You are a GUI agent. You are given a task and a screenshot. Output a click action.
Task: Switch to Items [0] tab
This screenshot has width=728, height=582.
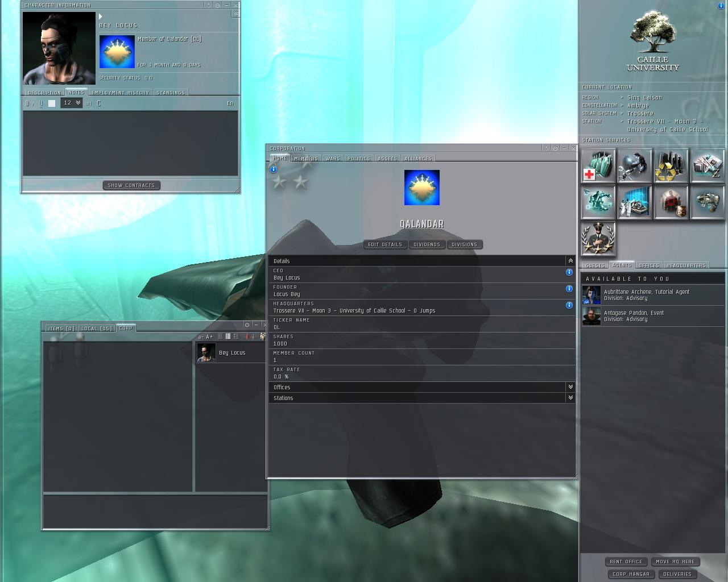(x=61, y=329)
